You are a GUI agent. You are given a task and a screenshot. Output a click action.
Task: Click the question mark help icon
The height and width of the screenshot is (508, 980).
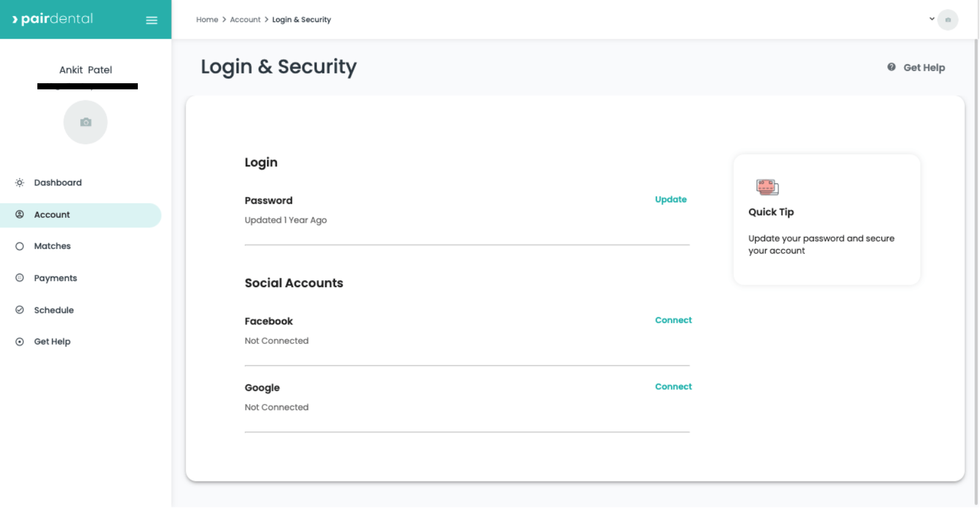891,67
